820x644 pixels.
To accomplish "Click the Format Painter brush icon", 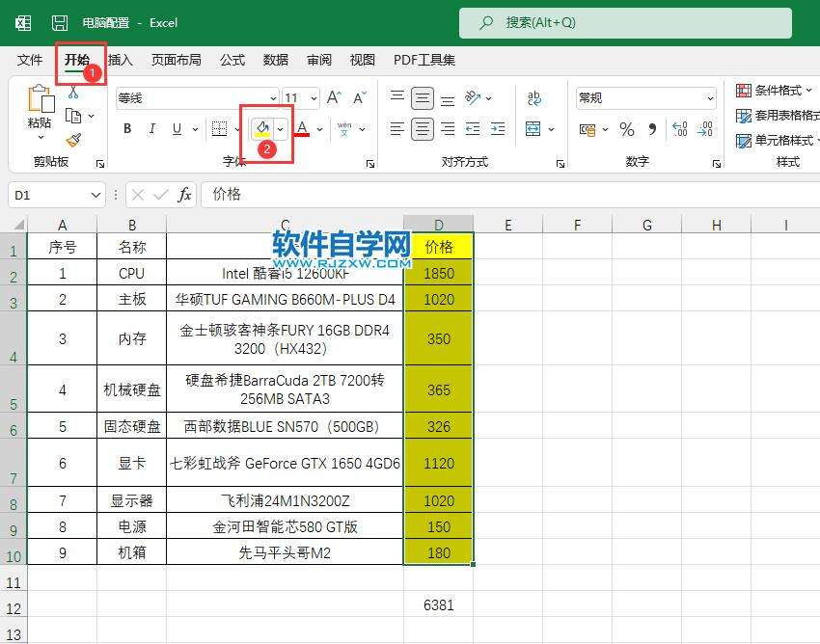I will pyautogui.click(x=74, y=138).
